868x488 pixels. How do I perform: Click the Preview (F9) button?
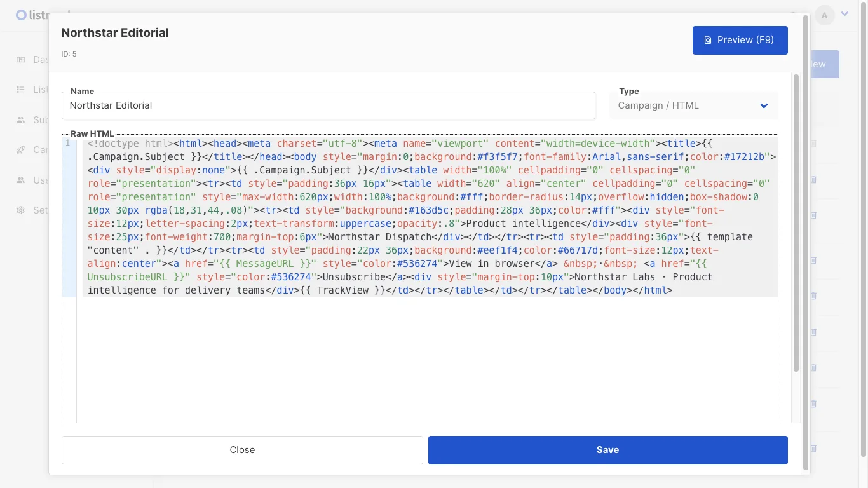pos(740,40)
